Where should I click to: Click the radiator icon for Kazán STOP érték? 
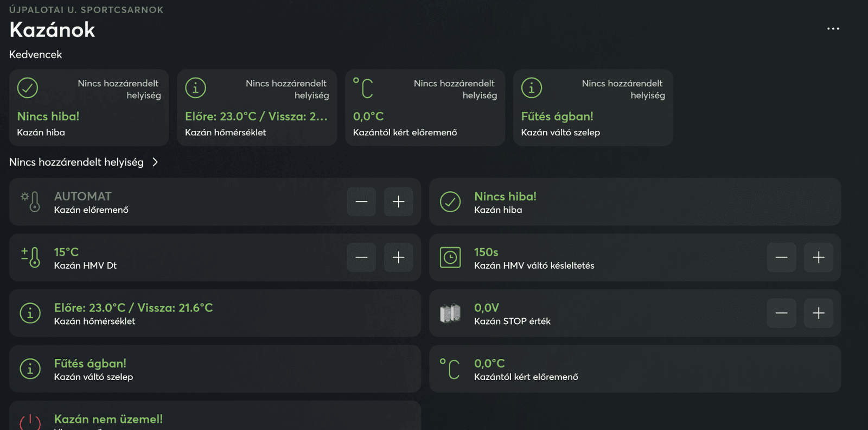pos(450,313)
